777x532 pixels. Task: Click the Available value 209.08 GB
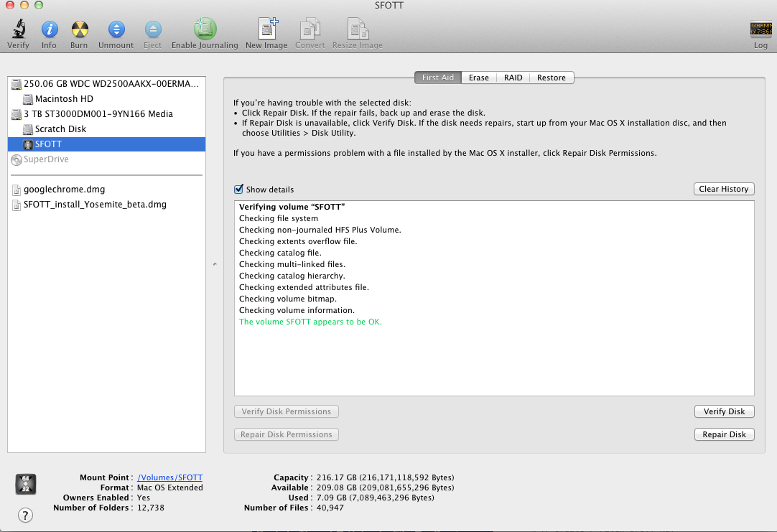click(385, 487)
